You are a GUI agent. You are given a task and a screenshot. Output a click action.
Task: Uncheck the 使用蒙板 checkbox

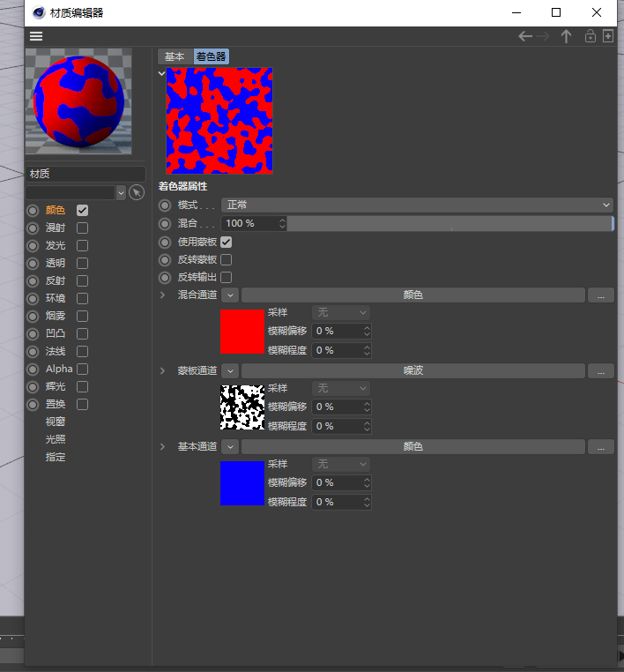pyautogui.click(x=227, y=242)
